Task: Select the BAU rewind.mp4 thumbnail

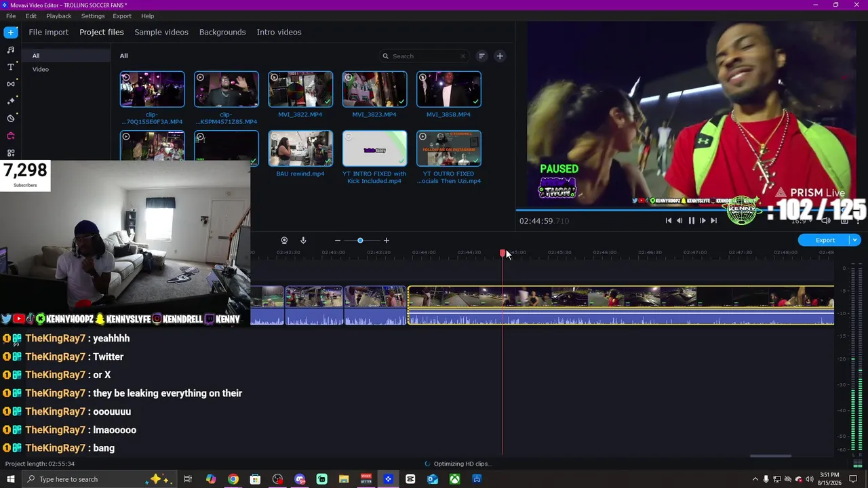Action: tap(300, 148)
